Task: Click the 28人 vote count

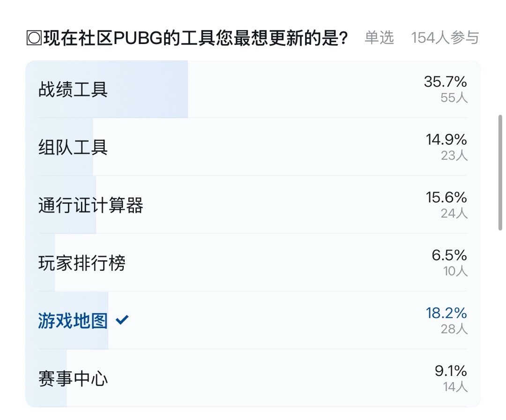Action: (x=454, y=329)
